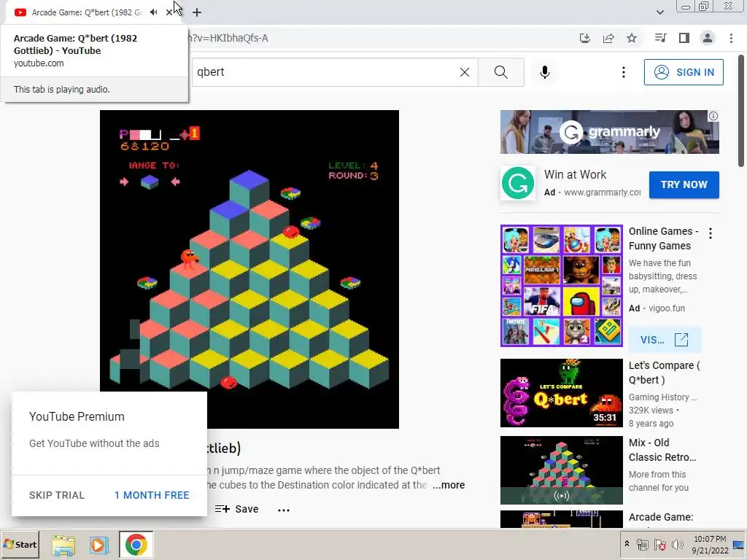
Task: Bookmark this page with the star icon
Action: (x=632, y=38)
